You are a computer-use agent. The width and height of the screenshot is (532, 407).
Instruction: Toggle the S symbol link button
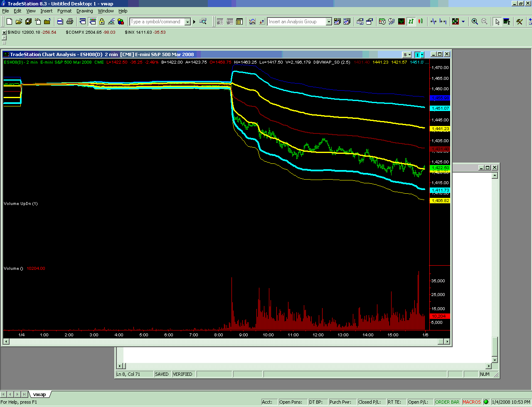point(407,54)
